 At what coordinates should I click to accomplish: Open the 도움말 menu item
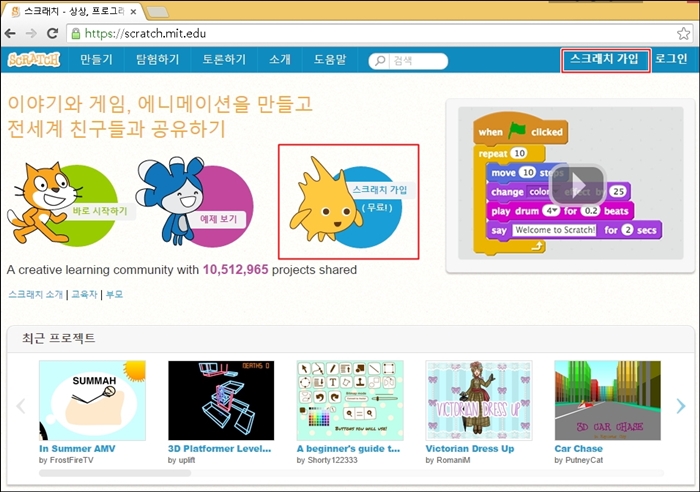pos(330,59)
